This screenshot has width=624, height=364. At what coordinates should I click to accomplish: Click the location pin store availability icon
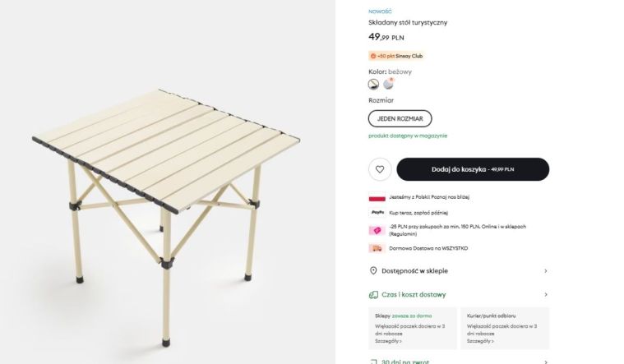point(374,270)
